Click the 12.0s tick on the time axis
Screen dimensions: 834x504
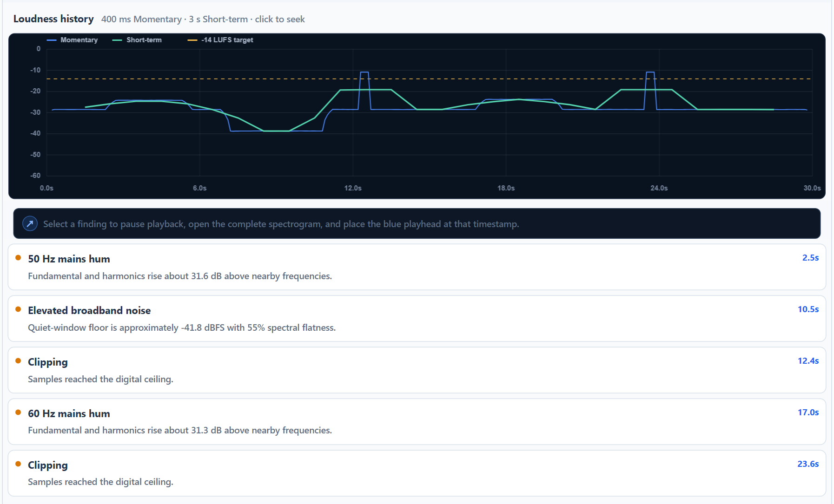(353, 188)
